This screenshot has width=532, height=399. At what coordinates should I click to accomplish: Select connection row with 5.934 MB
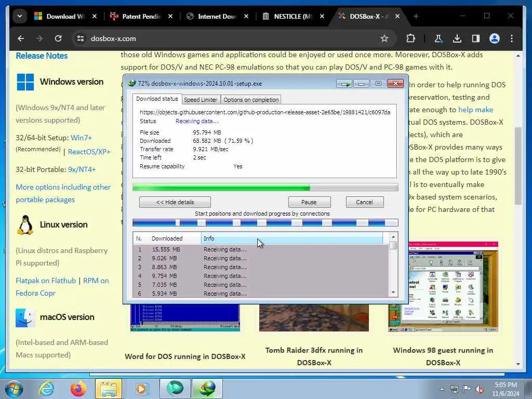point(261,294)
